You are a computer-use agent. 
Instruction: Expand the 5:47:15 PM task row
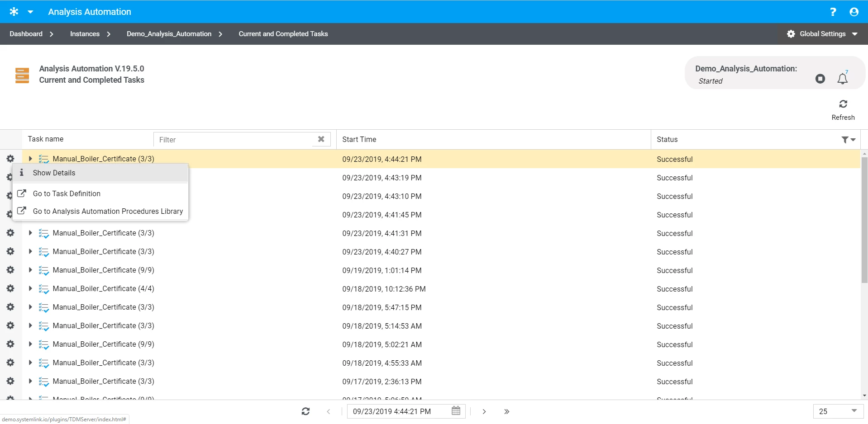pos(30,307)
